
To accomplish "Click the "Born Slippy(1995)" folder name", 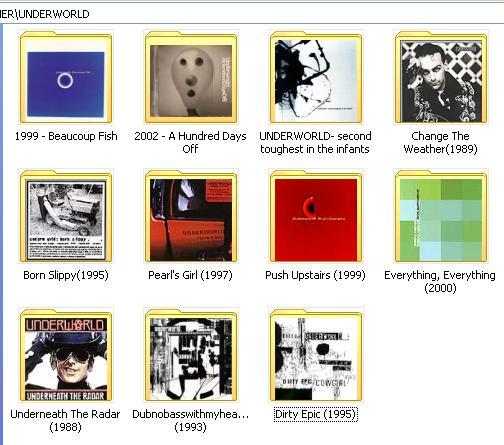I will (x=66, y=275).
